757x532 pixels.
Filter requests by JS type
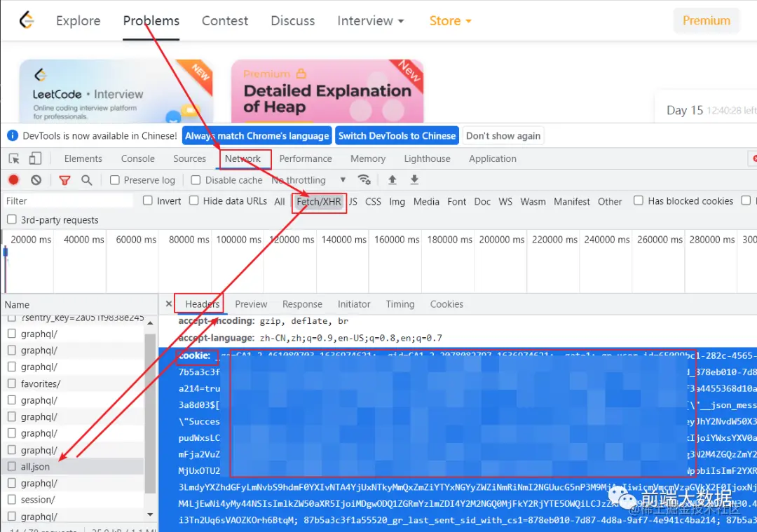point(353,201)
